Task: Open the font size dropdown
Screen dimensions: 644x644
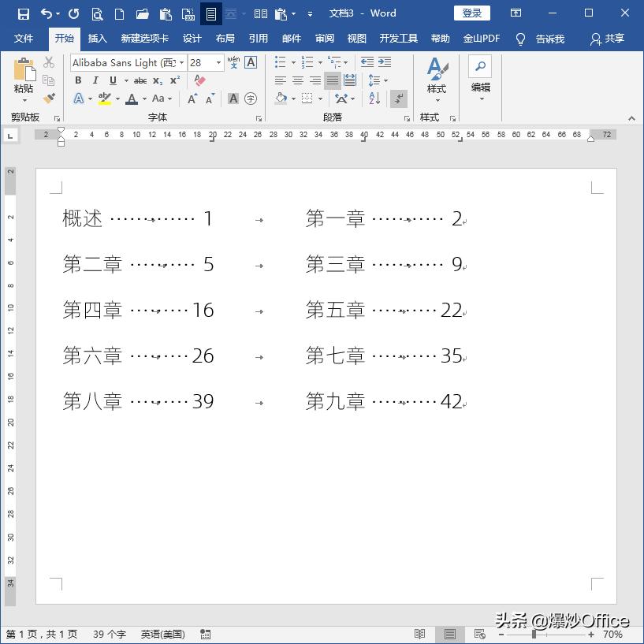Action: point(218,62)
